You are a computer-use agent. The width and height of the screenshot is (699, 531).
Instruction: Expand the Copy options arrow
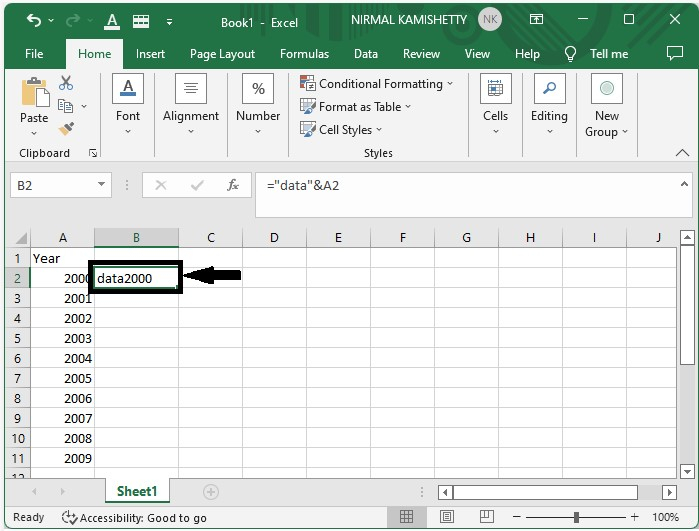(x=84, y=106)
